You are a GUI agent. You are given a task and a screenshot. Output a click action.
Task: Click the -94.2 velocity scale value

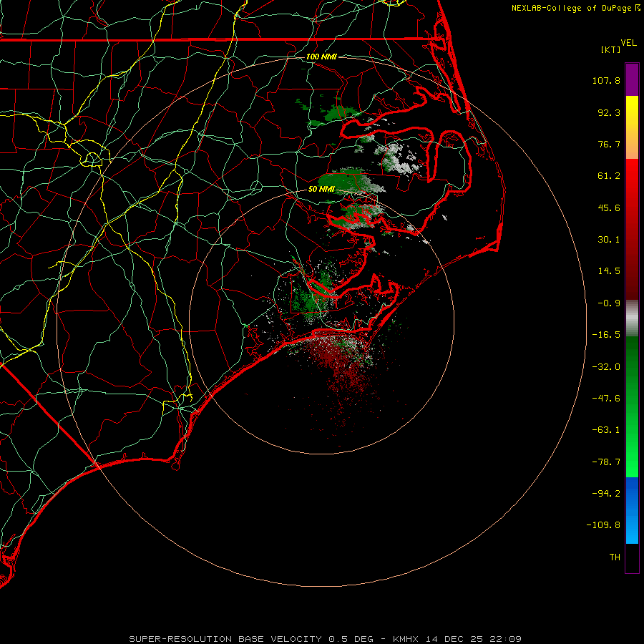pos(606,494)
